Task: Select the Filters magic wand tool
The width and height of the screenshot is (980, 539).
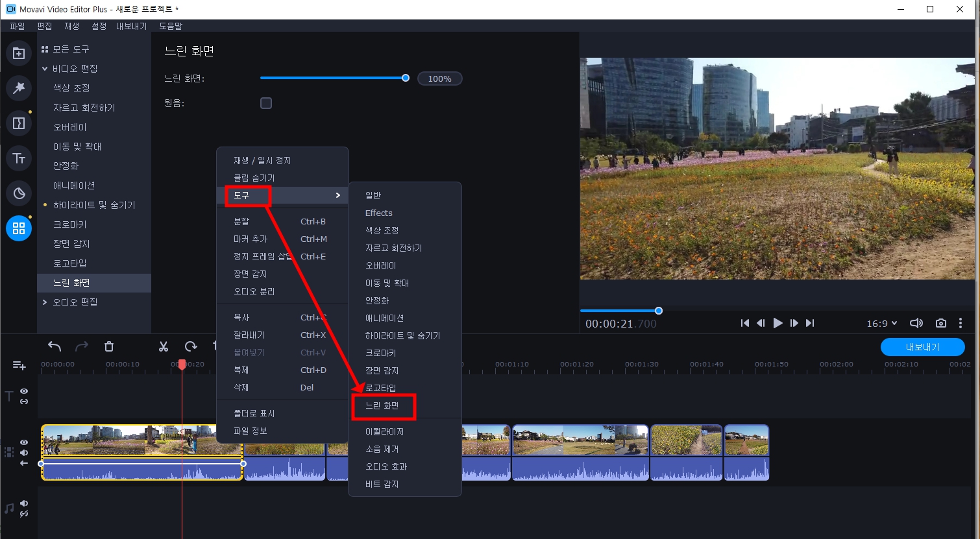Action: click(x=18, y=88)
